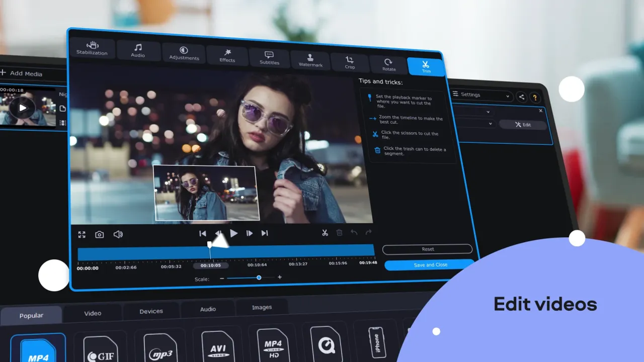This screenshot has width=644, height=362.
Task: Play the clip thumbnail in the file list
Action: click(23, 108)
